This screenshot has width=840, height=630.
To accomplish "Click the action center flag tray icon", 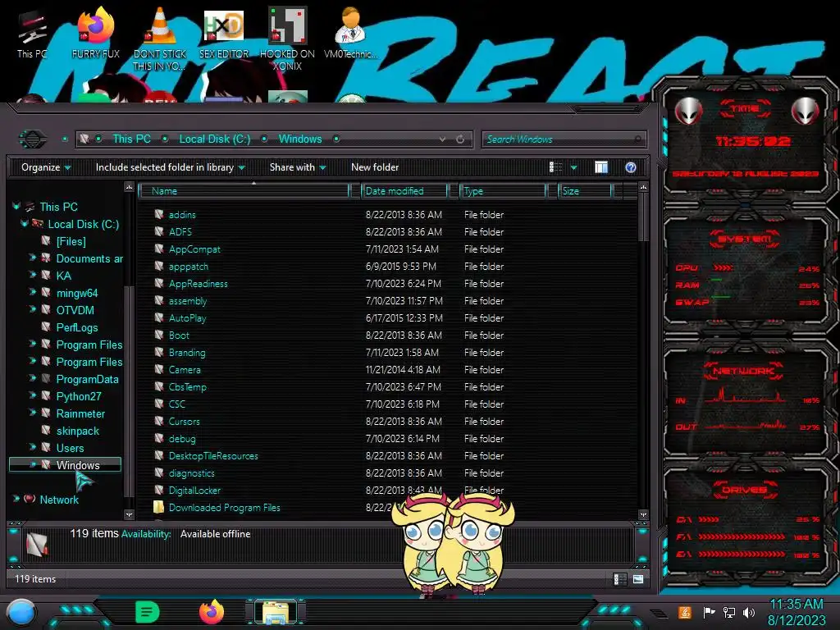I will [709, 612].
